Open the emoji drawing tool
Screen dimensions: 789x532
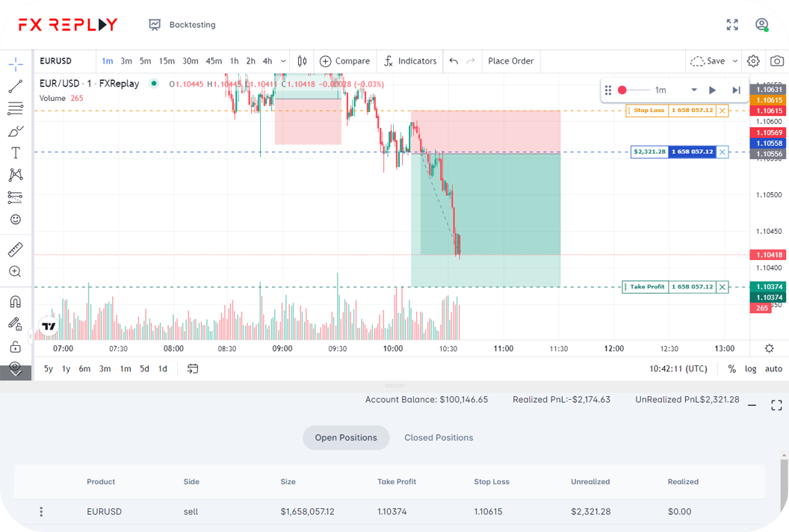[x=16, y=219]
